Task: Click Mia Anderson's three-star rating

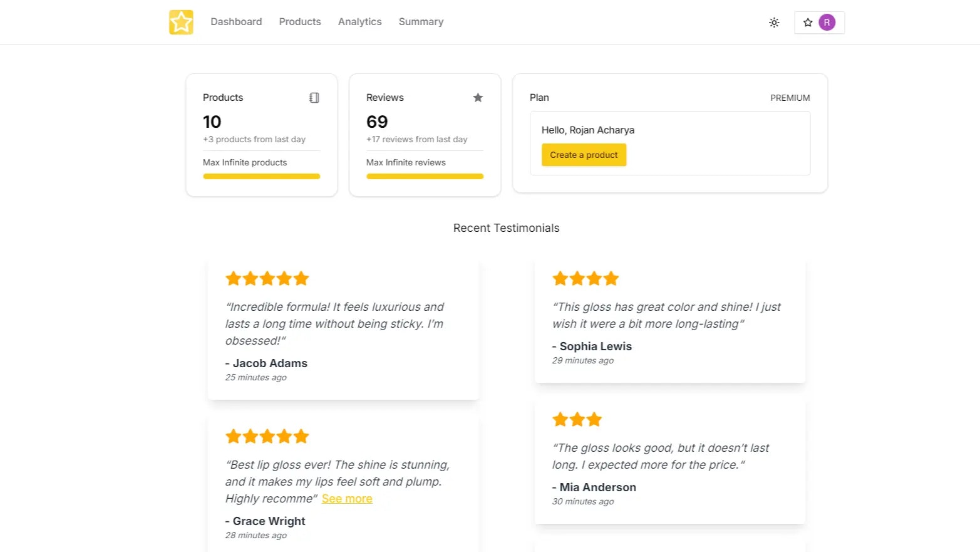Action: [577, 419]
